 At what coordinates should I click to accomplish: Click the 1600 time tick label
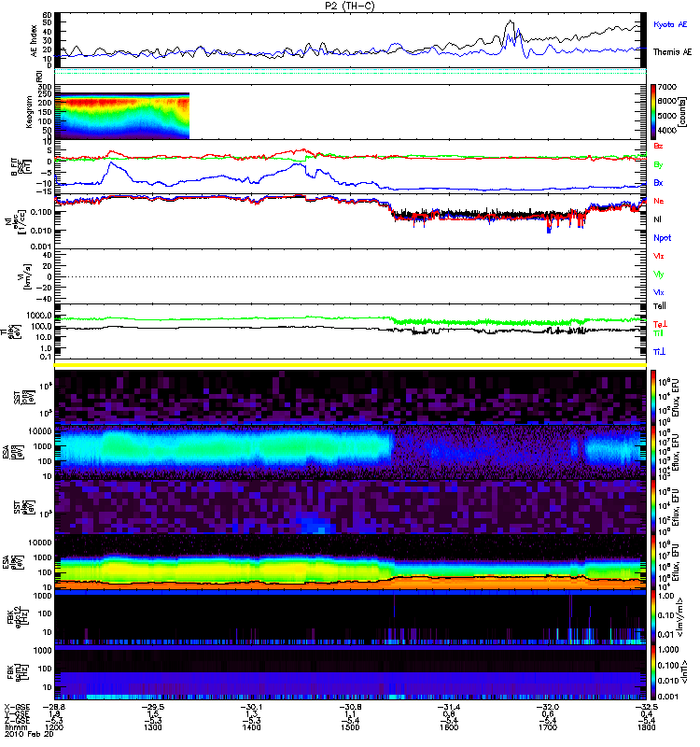click(x=449, y=727)
